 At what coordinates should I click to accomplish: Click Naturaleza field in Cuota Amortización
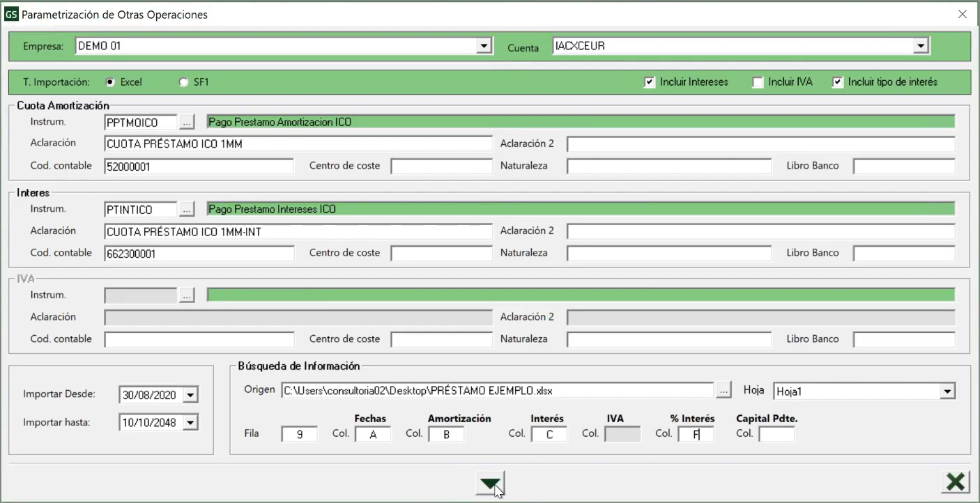[669, 167]
